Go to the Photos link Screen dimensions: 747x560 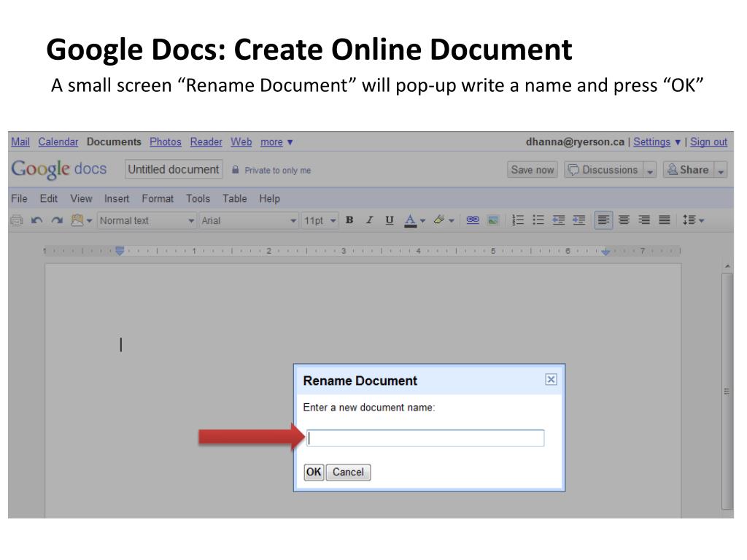point(166,142)
